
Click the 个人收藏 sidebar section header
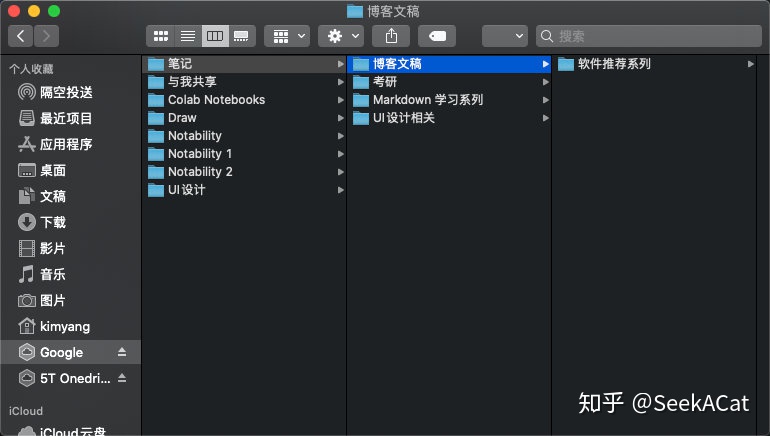click(x=31, y=69)
